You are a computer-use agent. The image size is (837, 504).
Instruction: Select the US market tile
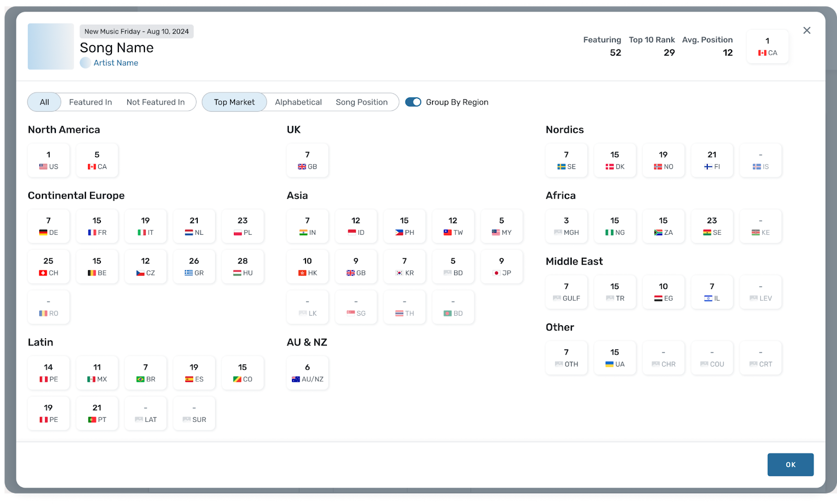[49, 161]
